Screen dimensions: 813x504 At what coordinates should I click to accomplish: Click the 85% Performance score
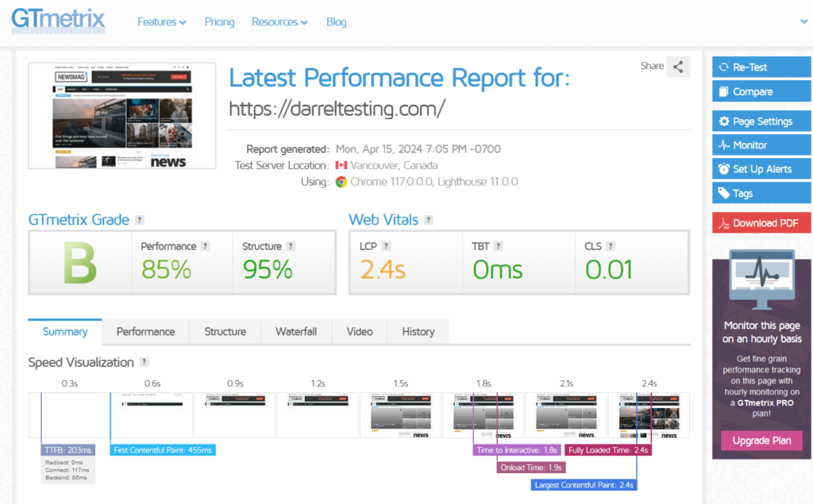click(x=166, y=270)
